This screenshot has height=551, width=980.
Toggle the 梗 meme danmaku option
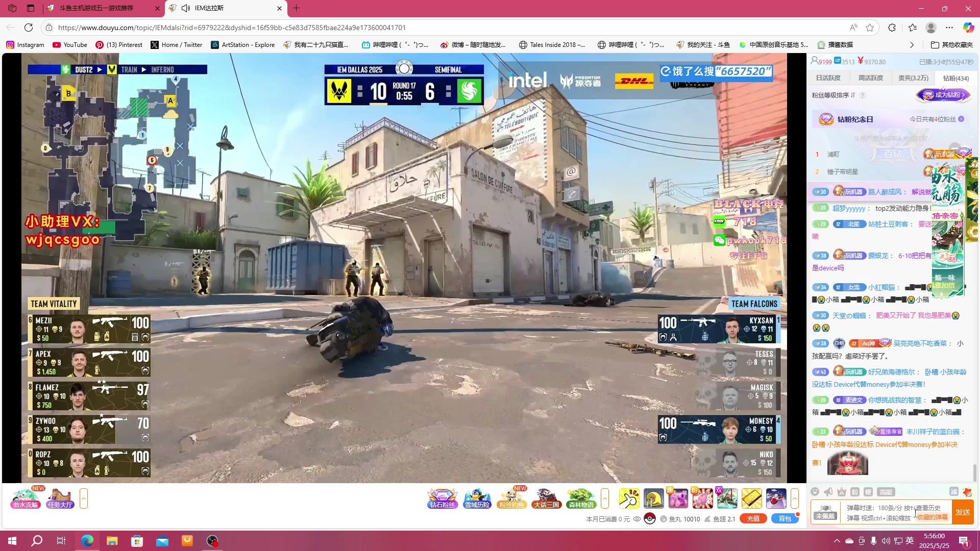(x=868, y=492)
